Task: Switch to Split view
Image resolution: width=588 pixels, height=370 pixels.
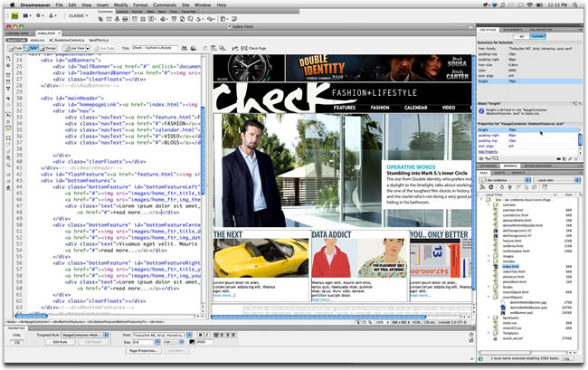Action: (x=32, y=48)
